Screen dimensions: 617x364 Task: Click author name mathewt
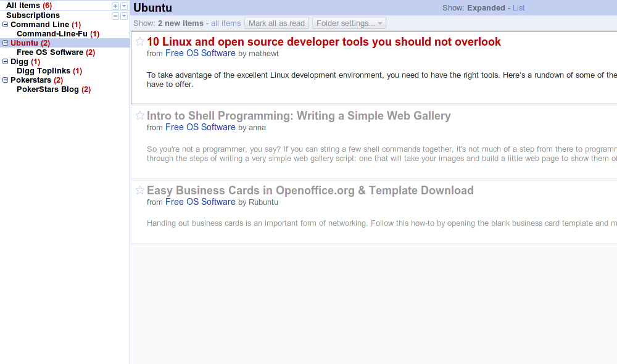(263, 54)
